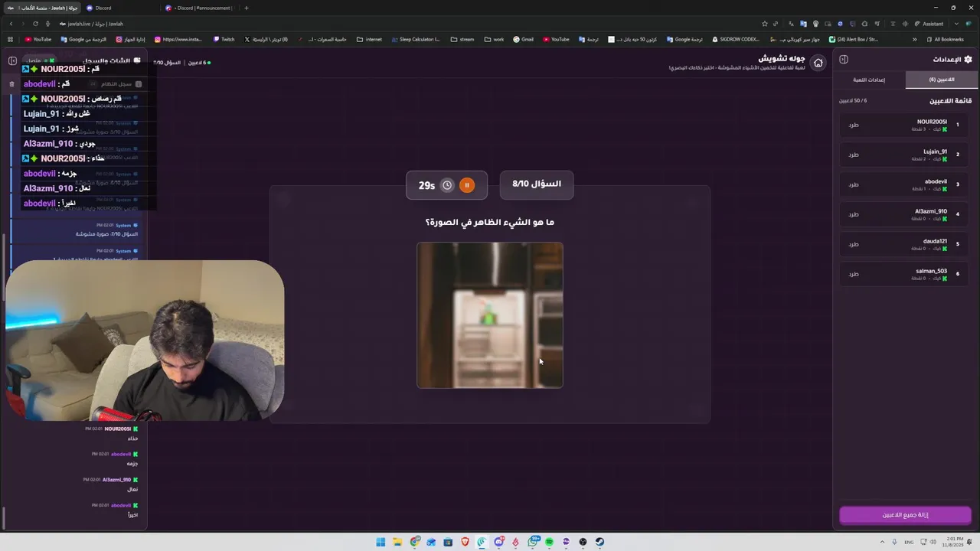Image resolution: width=980 pixels, height=551 pixels.
Task: Open the Discord #announcement browser tab
Action: [199, 8]
